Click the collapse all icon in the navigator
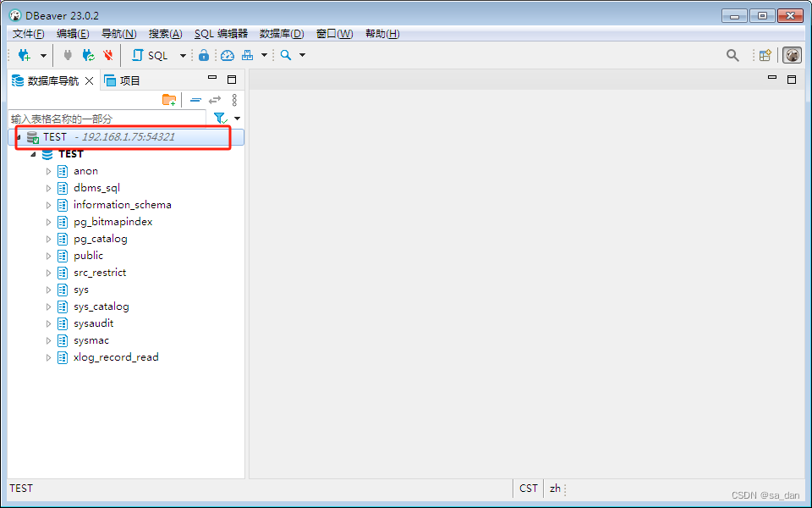 click(x=195, y=100)
